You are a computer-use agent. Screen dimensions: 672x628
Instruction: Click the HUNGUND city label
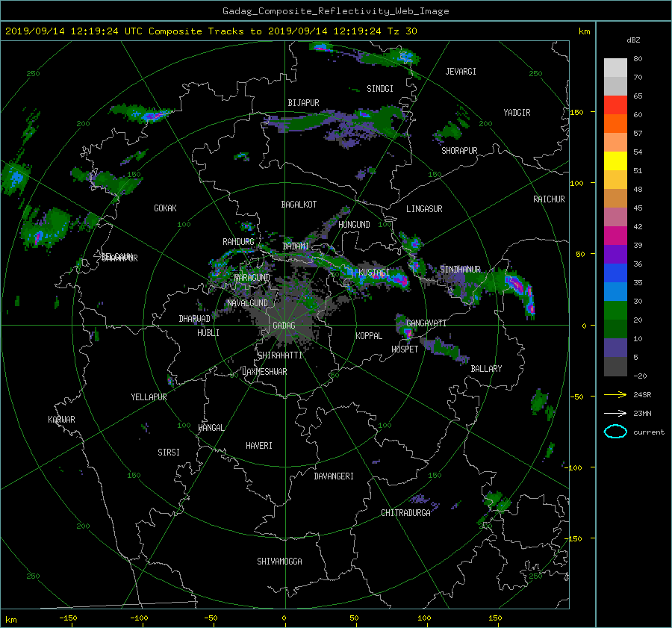coord(354,225)
